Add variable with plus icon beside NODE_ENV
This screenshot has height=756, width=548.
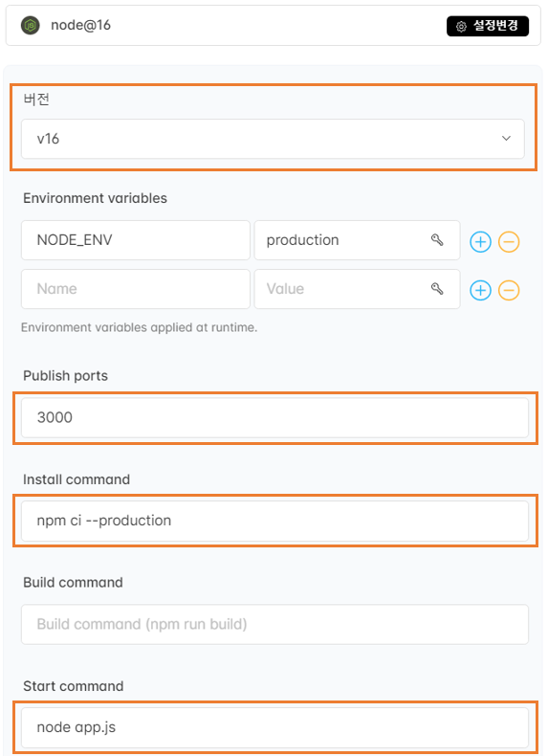point(480,241)
